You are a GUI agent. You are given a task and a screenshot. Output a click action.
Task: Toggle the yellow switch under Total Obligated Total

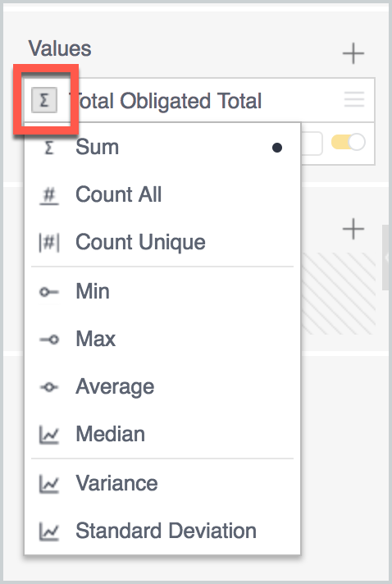pos(348,142)
